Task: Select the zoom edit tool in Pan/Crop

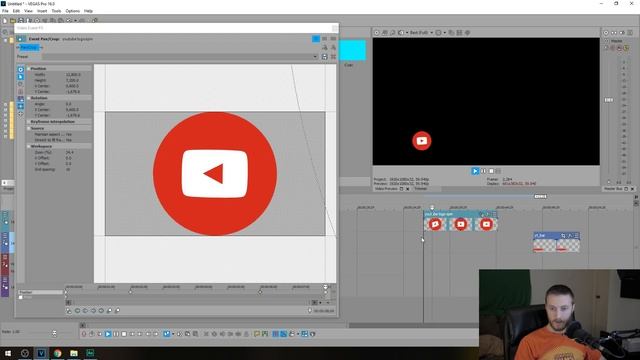Action: [x=20, y=84]
